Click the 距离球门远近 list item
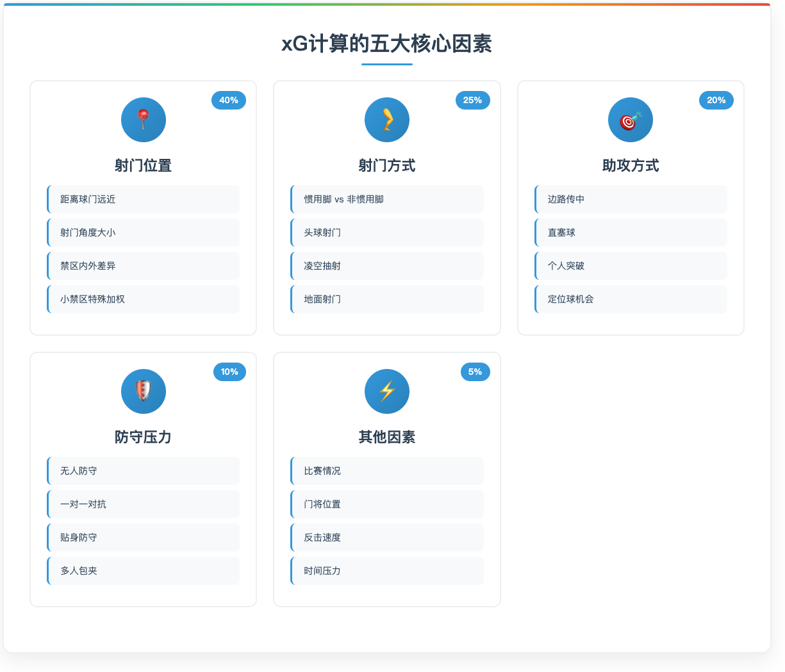Screen dimensions: 785x672 tap(143, 199)
